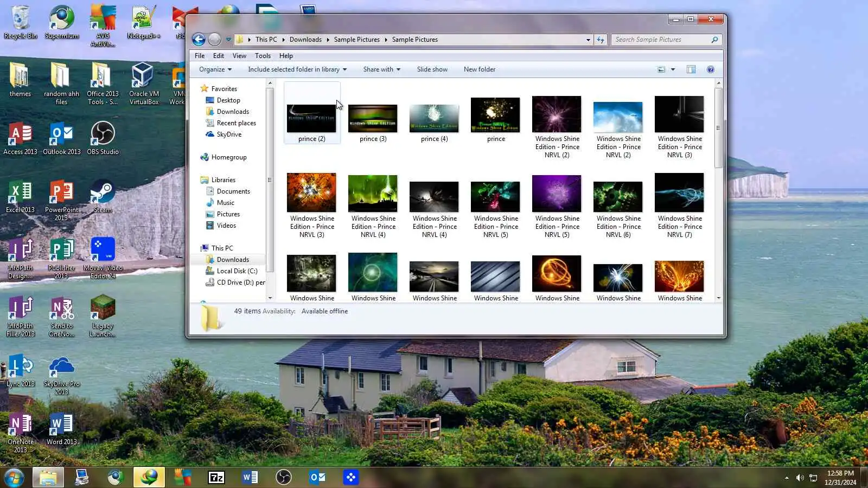Expand the breadcrumb arrow right after Downloads

(328, 40)
